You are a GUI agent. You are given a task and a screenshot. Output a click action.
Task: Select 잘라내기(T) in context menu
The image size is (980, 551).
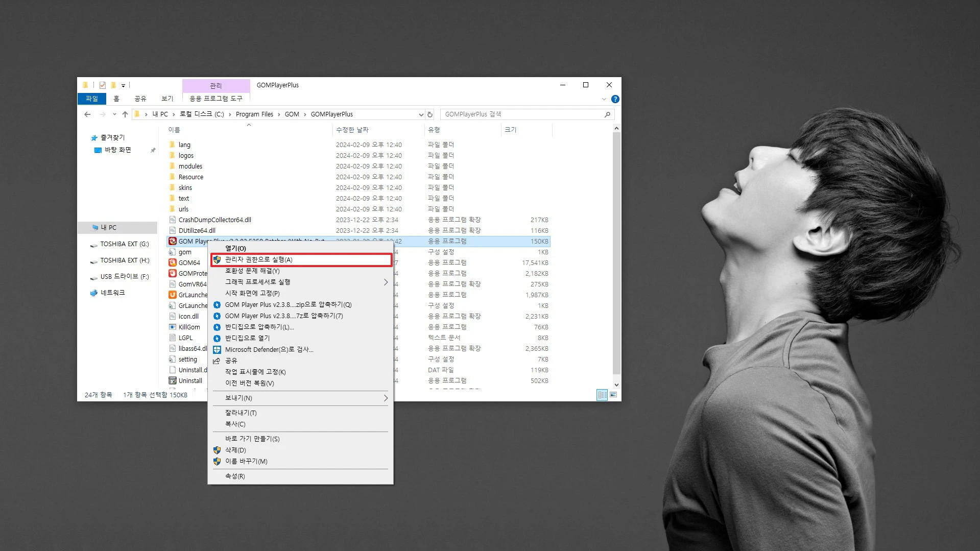point(301,413)
